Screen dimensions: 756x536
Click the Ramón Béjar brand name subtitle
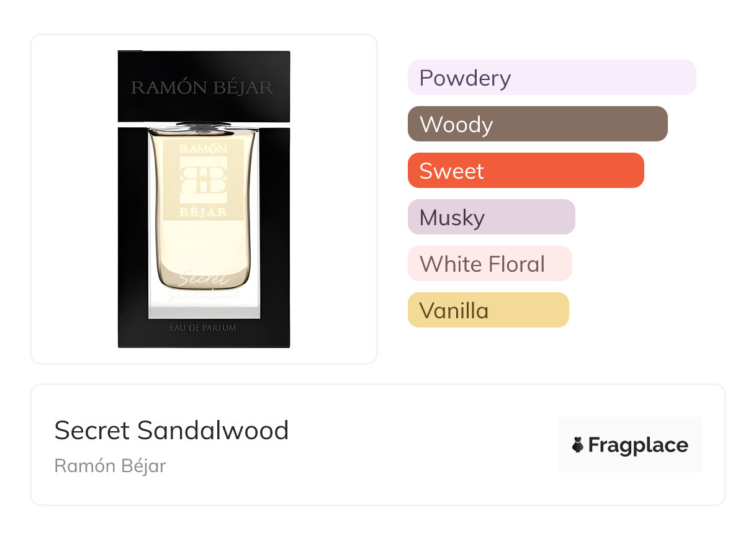tap(110, 466)
